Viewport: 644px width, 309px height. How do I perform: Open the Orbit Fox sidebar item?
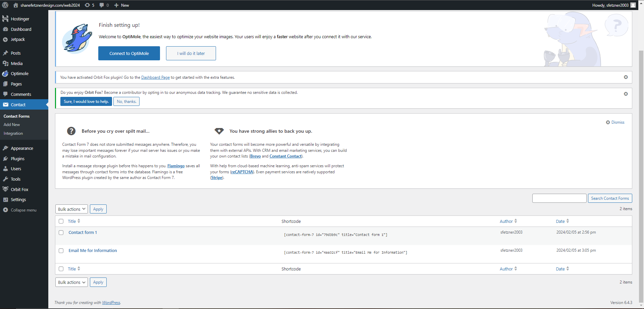pyautogui.click(x=19, y=189)
